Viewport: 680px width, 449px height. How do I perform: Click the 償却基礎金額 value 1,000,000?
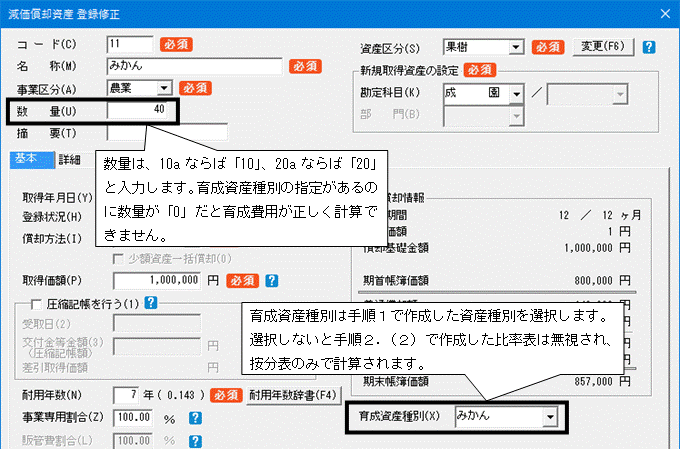(588, 248)
